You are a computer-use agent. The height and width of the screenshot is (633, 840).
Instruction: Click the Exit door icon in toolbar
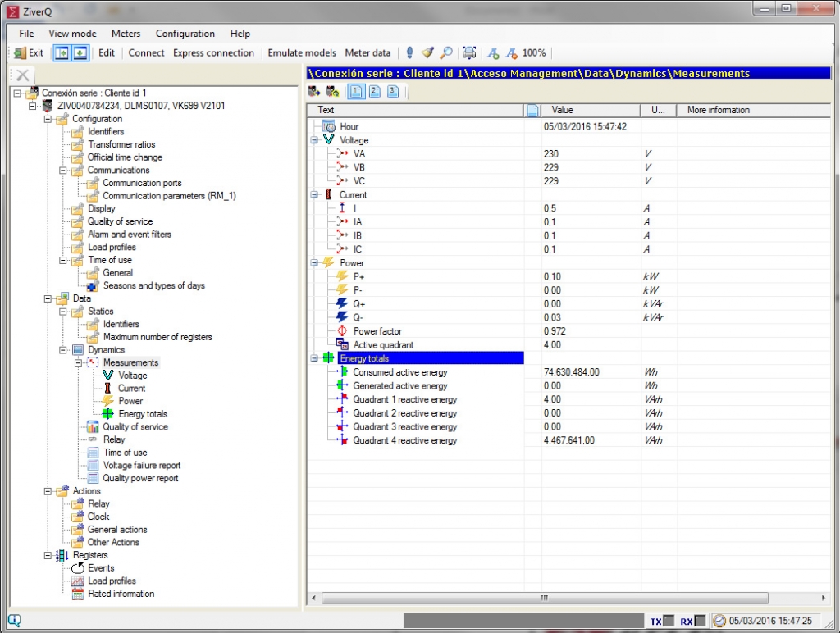coord(20,53)
